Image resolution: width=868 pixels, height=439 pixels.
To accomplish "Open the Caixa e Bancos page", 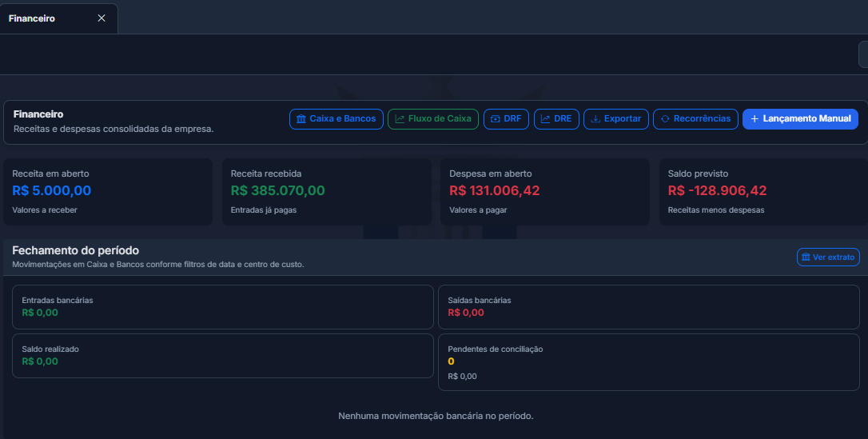I will point(336,119).
